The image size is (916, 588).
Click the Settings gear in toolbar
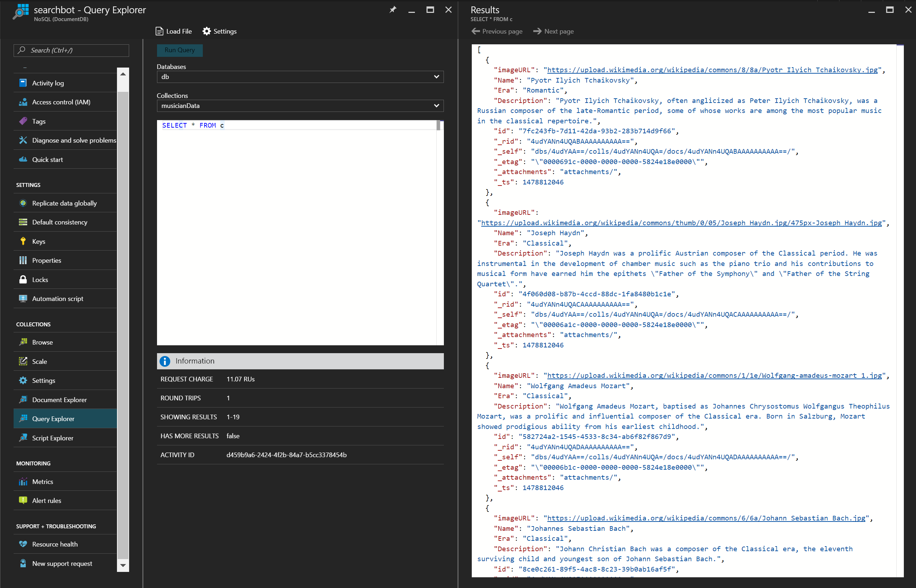207,31
